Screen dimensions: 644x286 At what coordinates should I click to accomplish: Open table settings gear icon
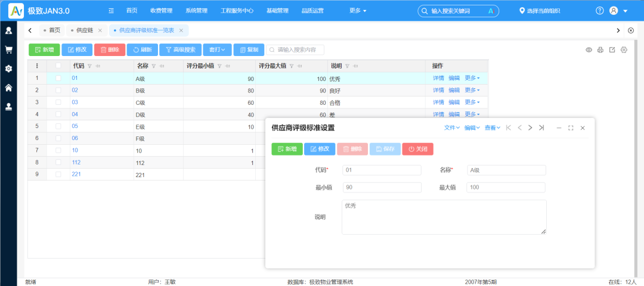pyautogui.click(x=624, y=50)
